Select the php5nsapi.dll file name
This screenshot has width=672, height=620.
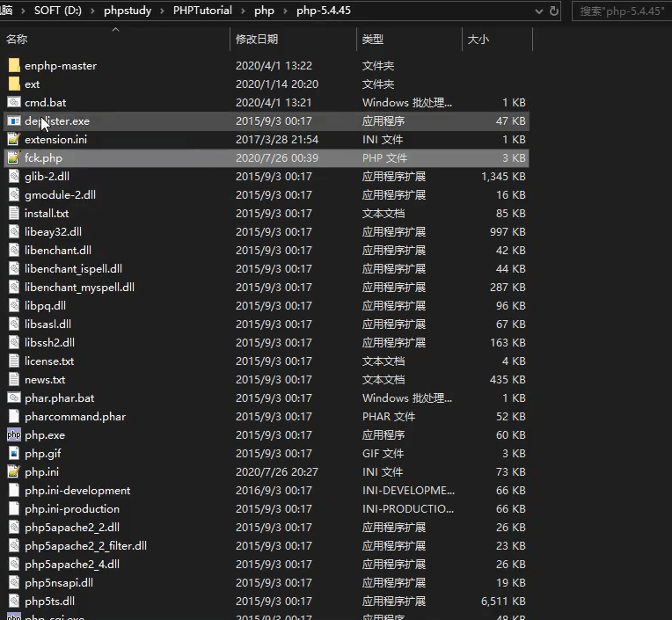(59, 582)
